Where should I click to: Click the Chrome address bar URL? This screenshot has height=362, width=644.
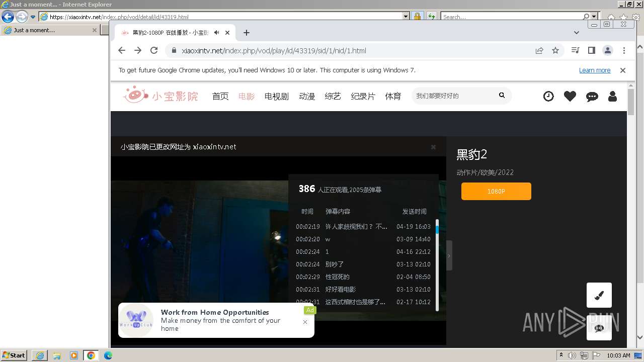point(274,50)
